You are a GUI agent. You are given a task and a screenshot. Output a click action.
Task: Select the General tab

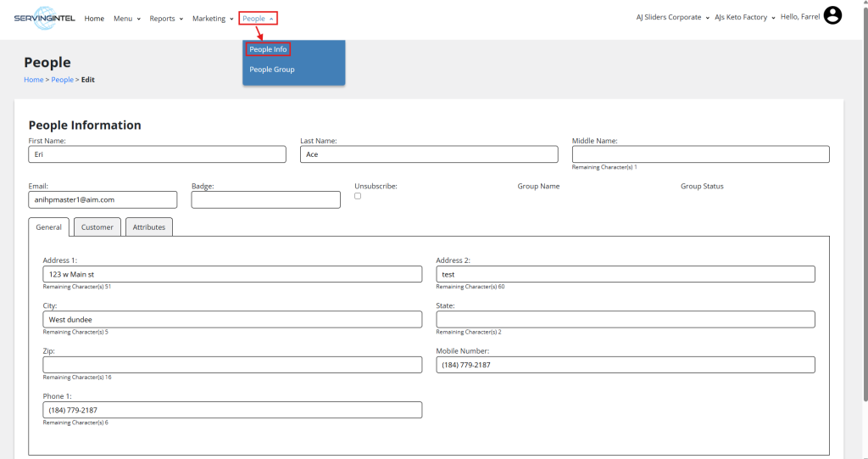tap(49, 227)
